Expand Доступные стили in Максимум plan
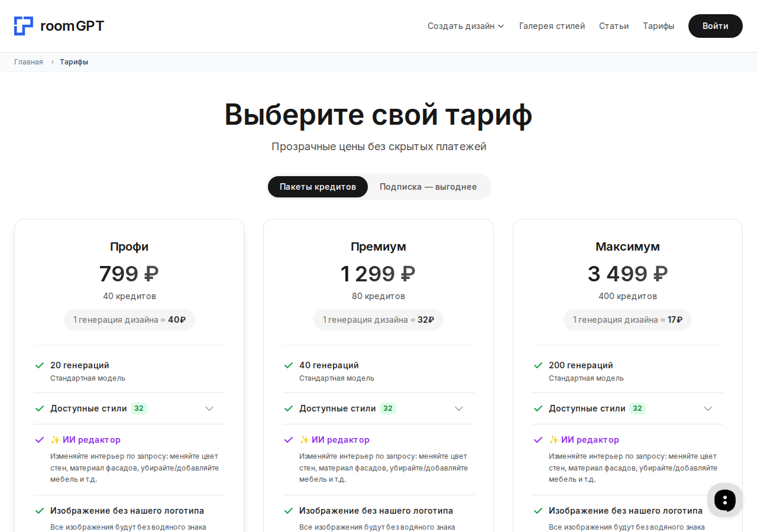 point(708,408)
